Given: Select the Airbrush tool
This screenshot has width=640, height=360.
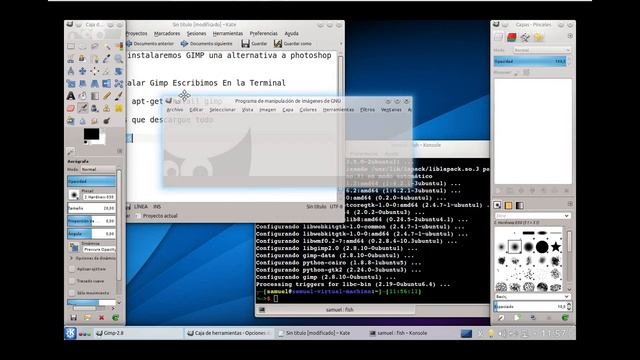Looking at the screenshot, I should coord(83,109).
